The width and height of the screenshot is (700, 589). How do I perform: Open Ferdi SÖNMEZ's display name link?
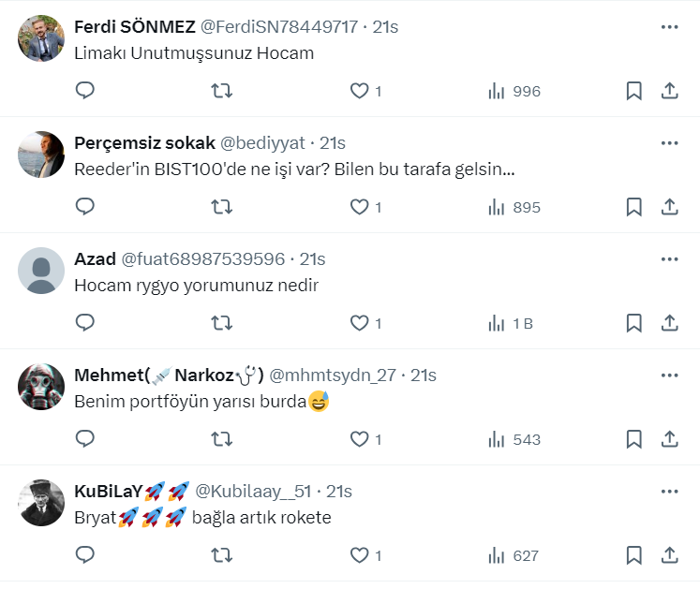pyautogui.click(x=134, y=27)
